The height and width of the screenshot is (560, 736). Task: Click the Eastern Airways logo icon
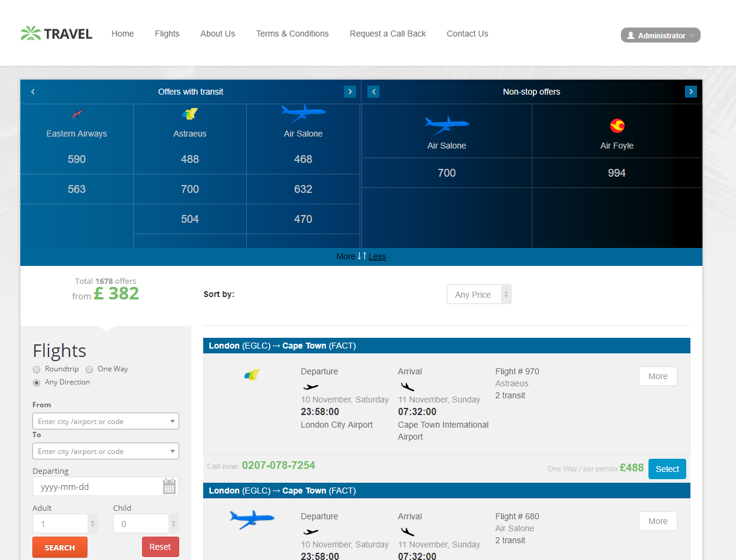pos(77,113)
